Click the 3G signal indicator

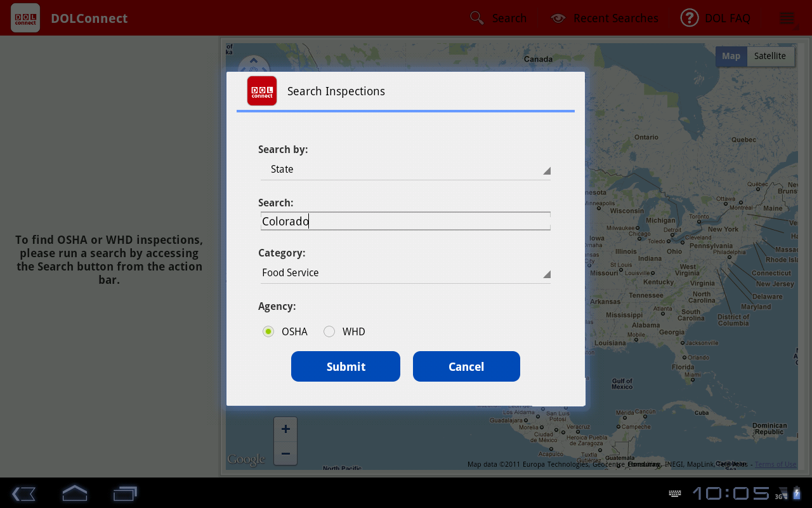[781, 495]
